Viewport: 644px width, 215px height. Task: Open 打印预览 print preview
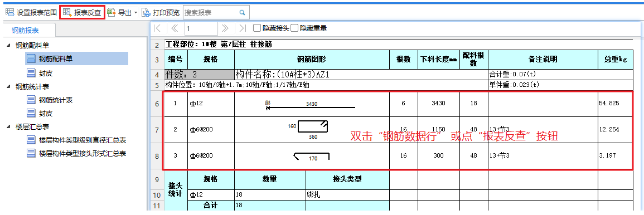pos(161,12)
